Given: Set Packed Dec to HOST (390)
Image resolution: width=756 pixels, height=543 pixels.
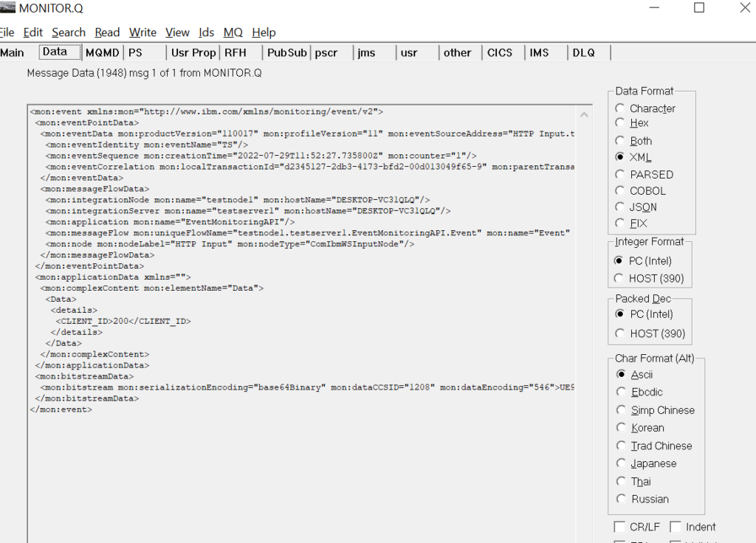Looking at the screenshot, I should coord(620,333).
